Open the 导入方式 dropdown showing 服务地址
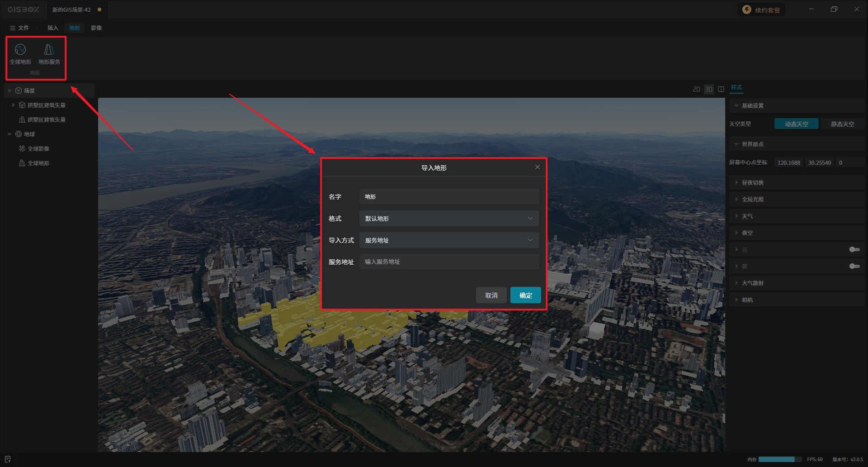Viewport: 868px width, 467px height. pyautogui.click(x=449, y=240)
